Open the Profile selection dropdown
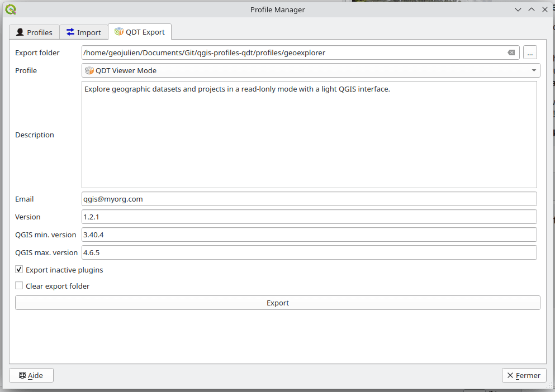The height and width of the screenshot is (392, 555). click(x=534, y=70)
